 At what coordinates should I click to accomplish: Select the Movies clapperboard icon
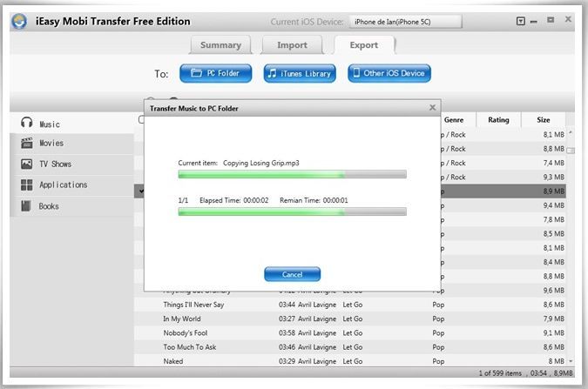[x=27, y=143]
